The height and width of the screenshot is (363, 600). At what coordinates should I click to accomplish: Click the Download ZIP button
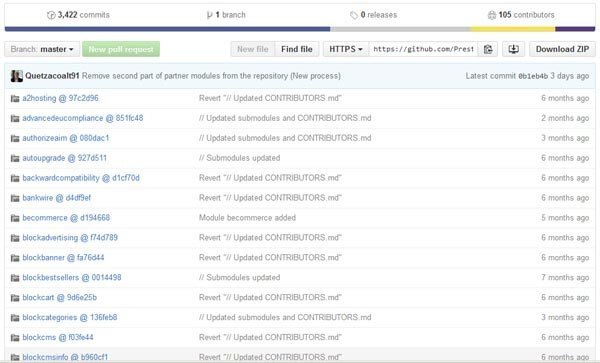pyautogui.click(x=562, y=49)
